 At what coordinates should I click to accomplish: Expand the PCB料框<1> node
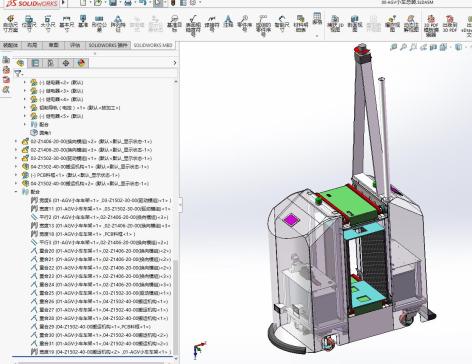(16, 175)
